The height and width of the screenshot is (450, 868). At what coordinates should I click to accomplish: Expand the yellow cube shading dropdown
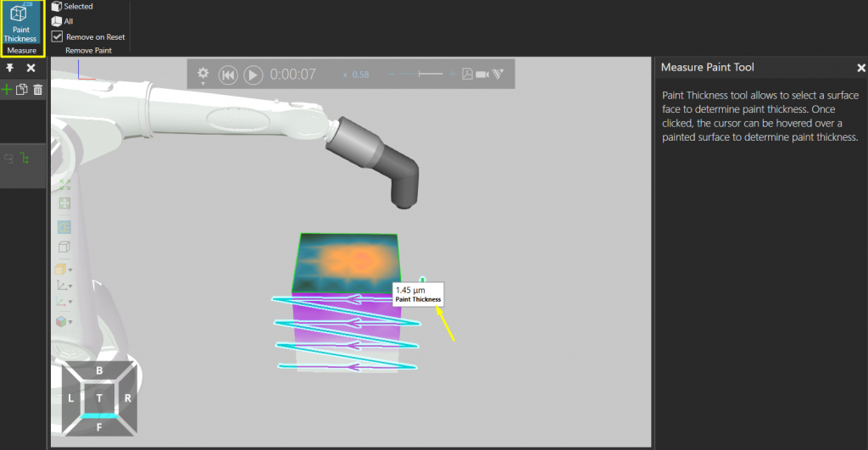(64, 269)
